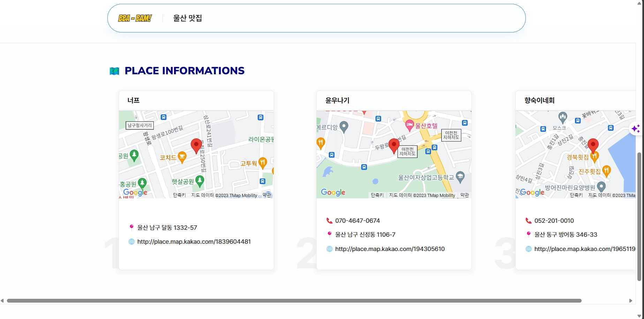Click the 모스크 marker on 향숙이네회 map
Viewport: 644px width, 319px height.
click(x=562, y=117)
